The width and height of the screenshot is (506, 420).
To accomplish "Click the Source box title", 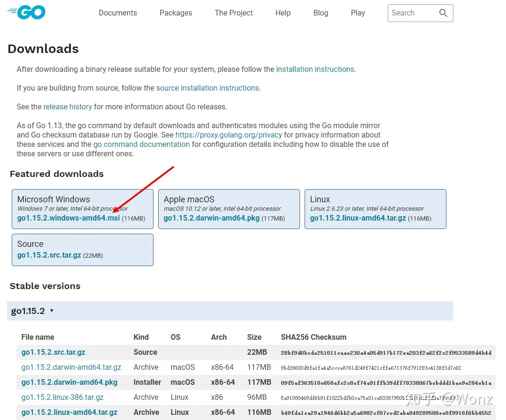I will pyautogui.click(x=31, y=244).
